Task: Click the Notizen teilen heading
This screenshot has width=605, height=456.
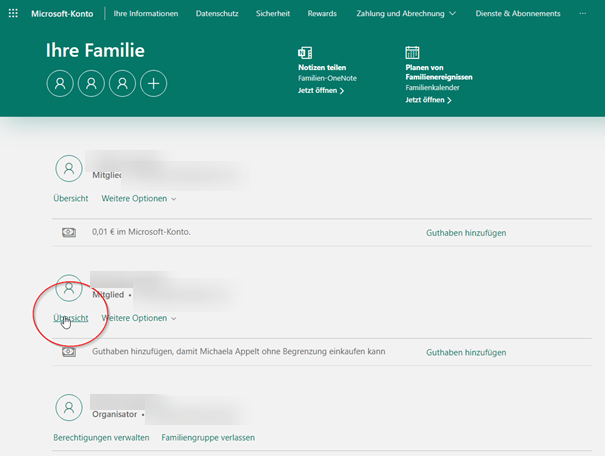Action: (x=322, y=67)
